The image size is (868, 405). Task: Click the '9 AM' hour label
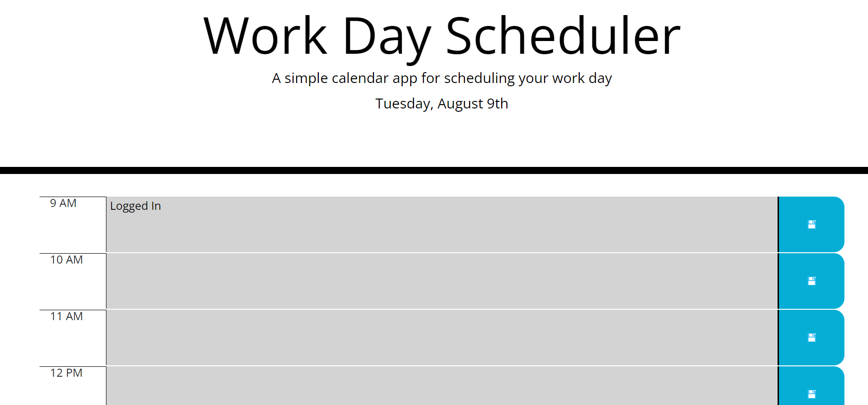(x=63, y=203)
